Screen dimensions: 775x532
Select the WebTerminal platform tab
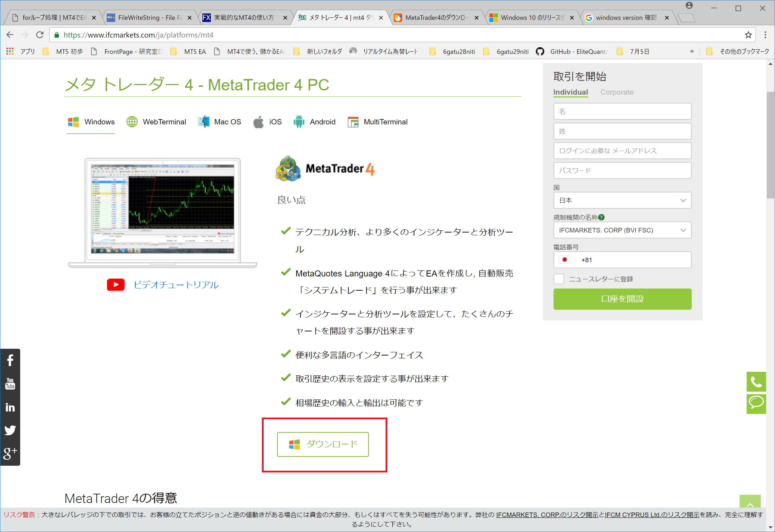point(156,122)
